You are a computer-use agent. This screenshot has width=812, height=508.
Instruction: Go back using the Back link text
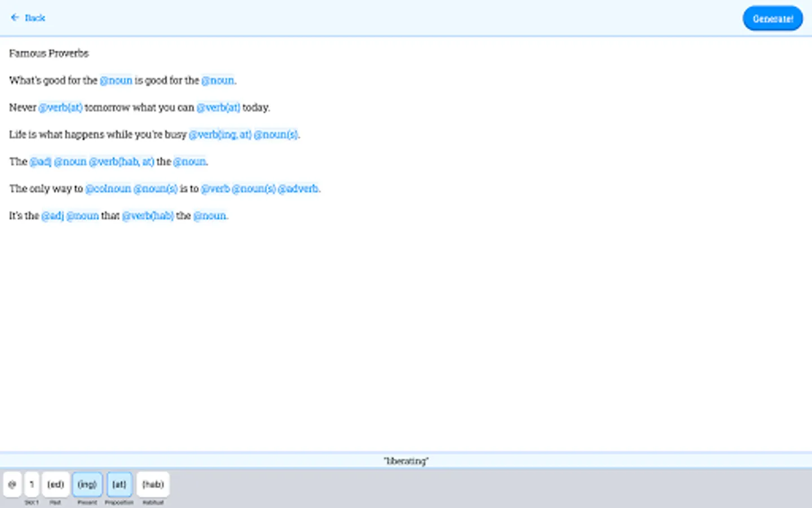tap(35, 18)
